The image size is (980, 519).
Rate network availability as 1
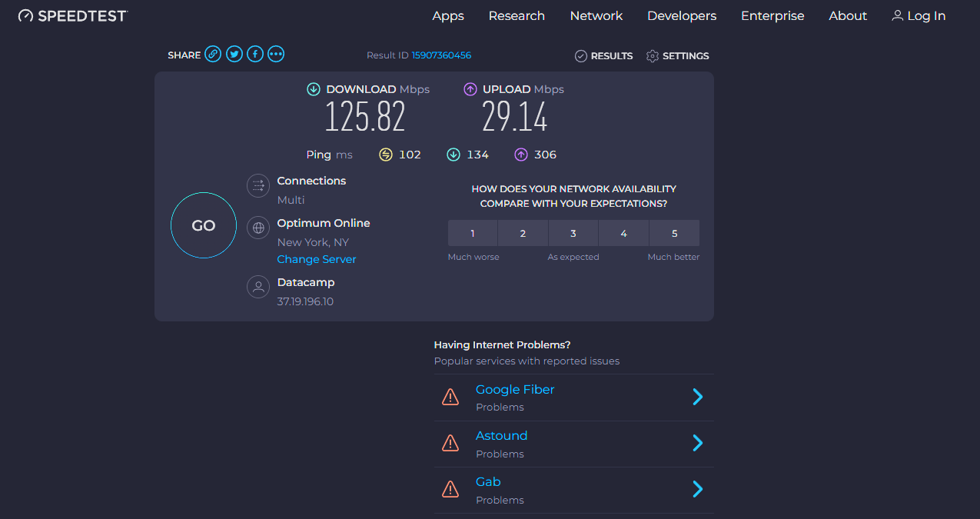click(x=473, y=233)
